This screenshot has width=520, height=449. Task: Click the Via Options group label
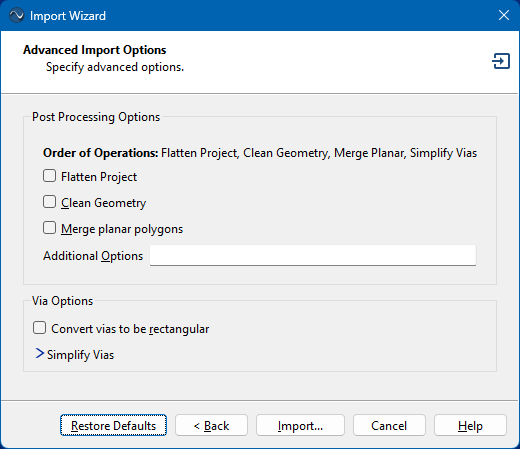pos(62,301)
